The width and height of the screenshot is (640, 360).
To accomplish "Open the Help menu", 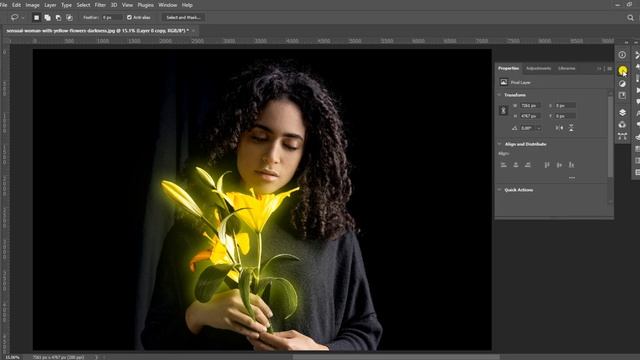I will click(x=187, y=5).
